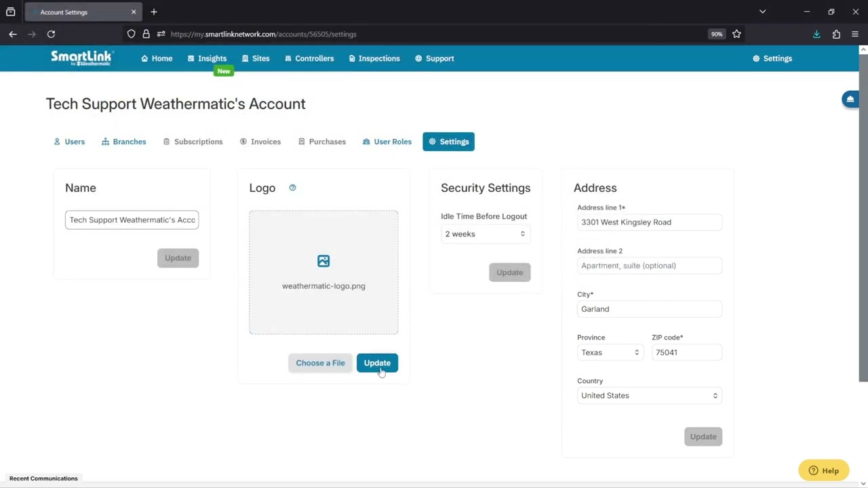Click the Choose a File button
This screenshot has width=868, height=488.
tap(320, 363)
